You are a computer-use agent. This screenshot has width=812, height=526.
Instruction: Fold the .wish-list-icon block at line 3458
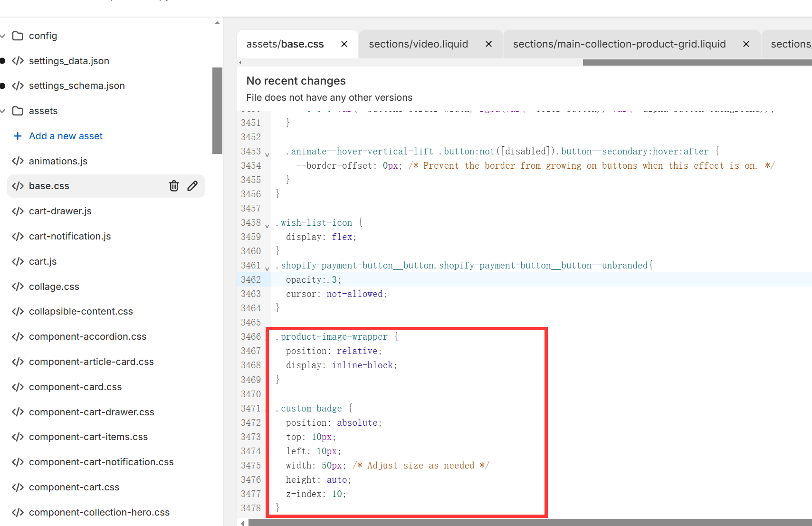[267, 226]
